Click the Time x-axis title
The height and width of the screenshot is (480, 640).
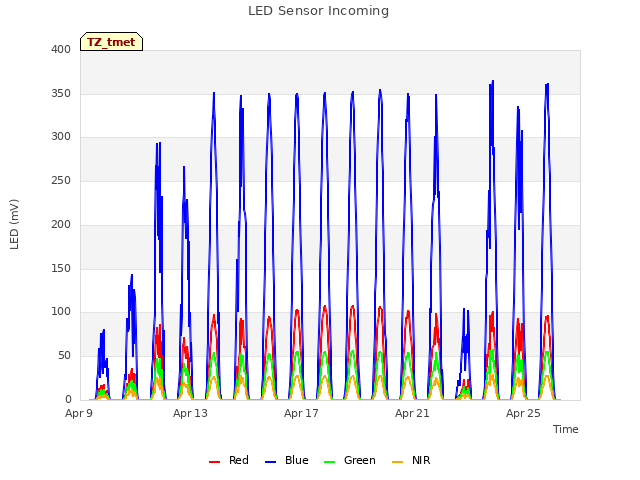[x=565, y=429]
